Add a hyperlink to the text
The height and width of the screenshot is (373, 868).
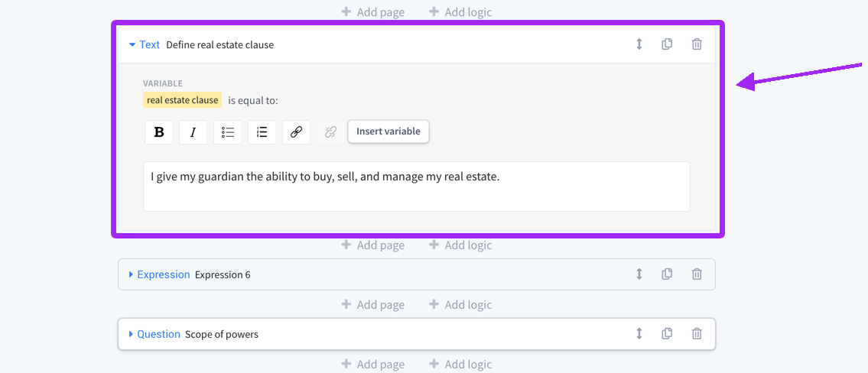(296, 132)
